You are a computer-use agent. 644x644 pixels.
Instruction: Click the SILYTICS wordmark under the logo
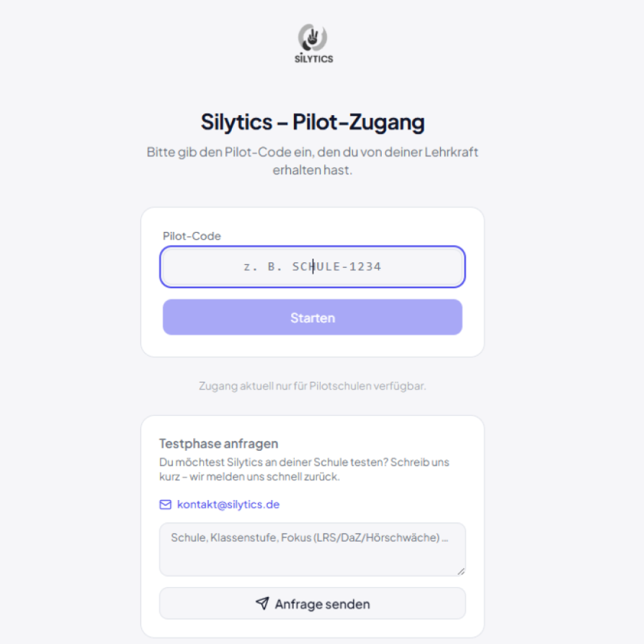[313, 59]
